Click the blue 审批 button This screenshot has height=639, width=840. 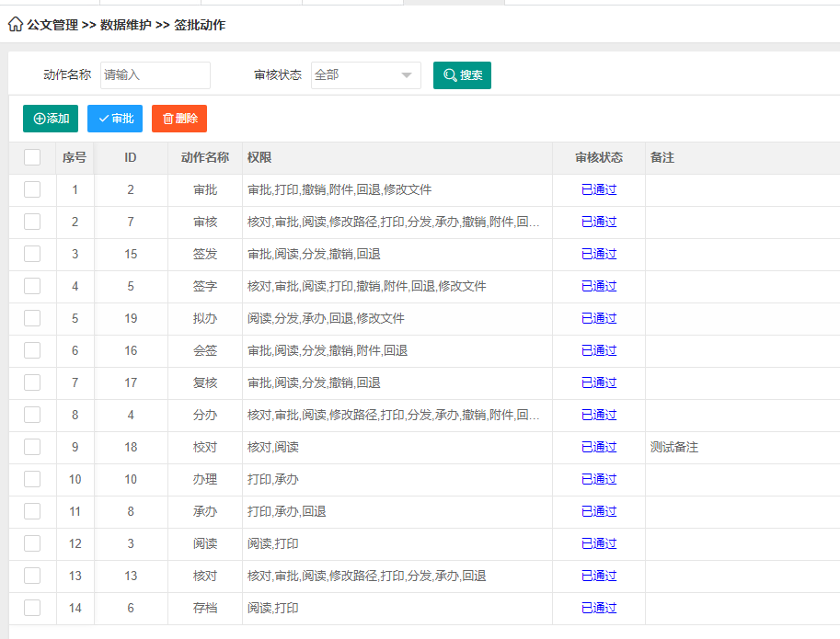[x=115, y=119]
